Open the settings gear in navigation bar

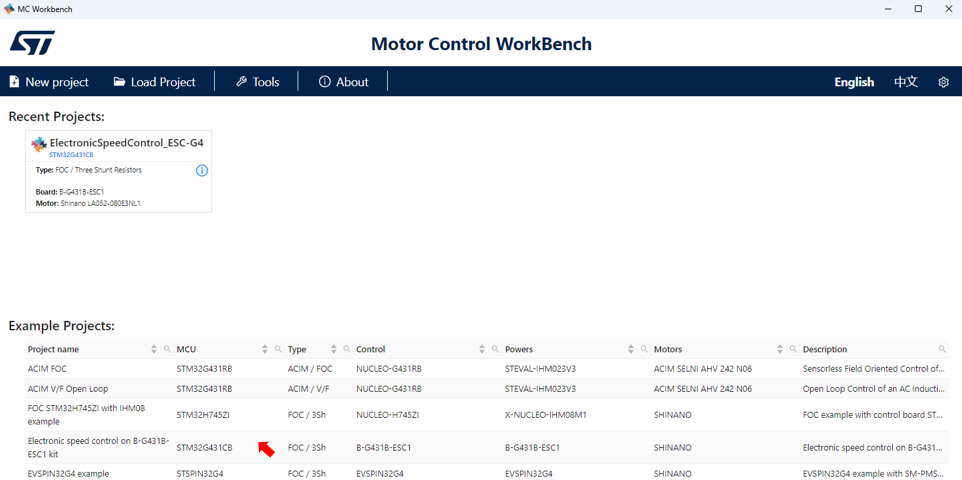tap(944, 82)
